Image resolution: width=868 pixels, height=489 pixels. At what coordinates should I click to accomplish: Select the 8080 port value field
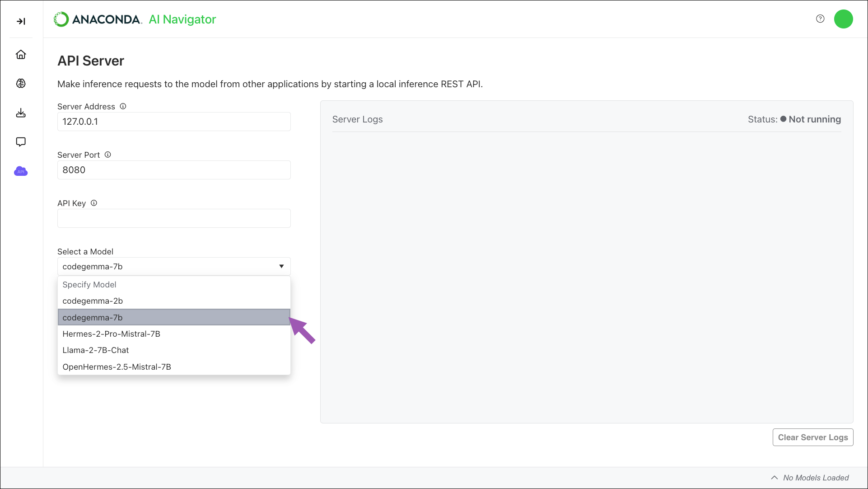[x=173, y=170]
